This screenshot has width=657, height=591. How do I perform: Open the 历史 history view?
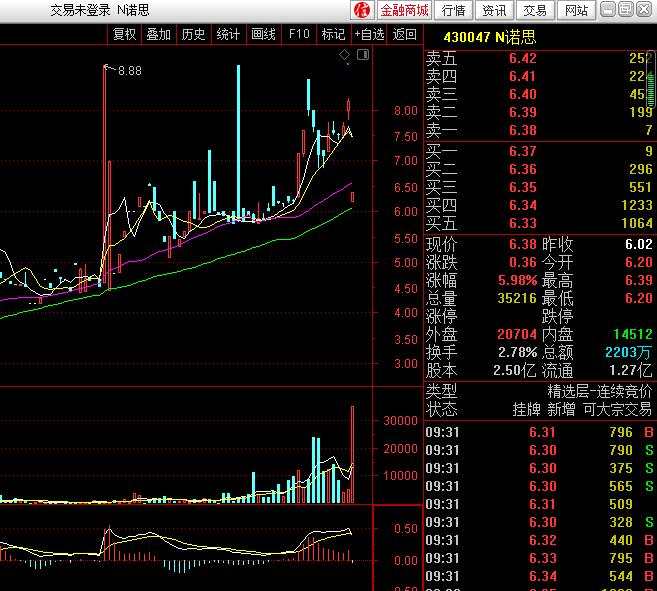point(194,34)
